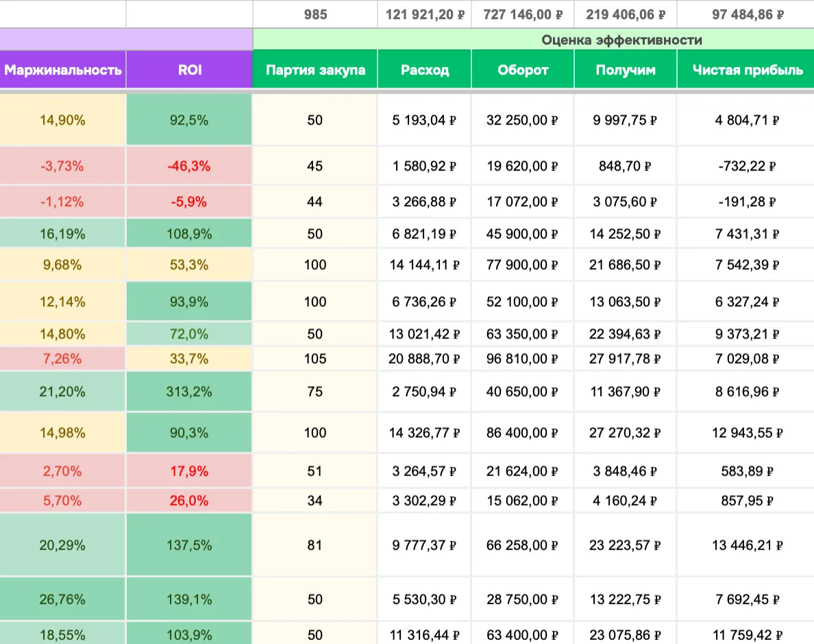Click net profit cell 13 446,21 ₽
Viewport: 814px width, 644px height.
[746, 545]
